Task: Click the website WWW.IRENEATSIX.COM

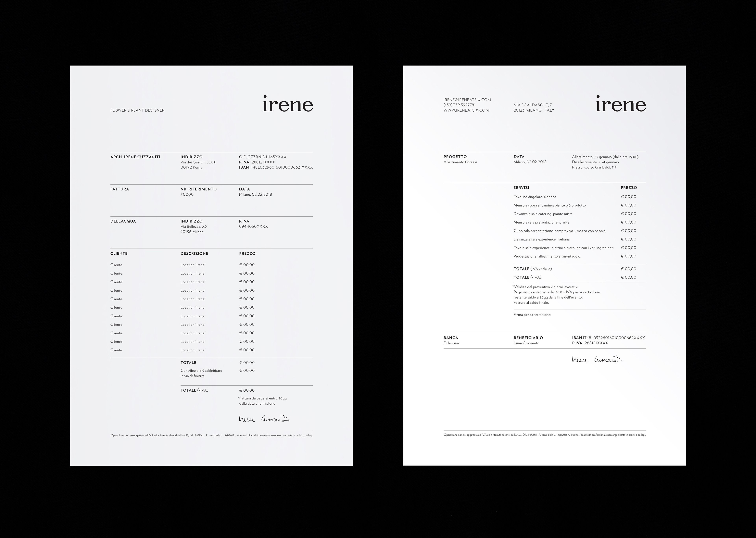Action: pyautogui.click(x=466, y=110)
